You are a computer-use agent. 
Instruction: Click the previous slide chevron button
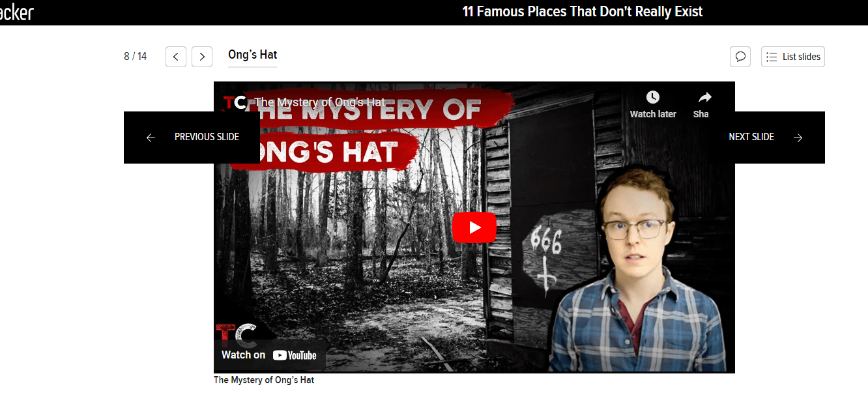point(176,57)
